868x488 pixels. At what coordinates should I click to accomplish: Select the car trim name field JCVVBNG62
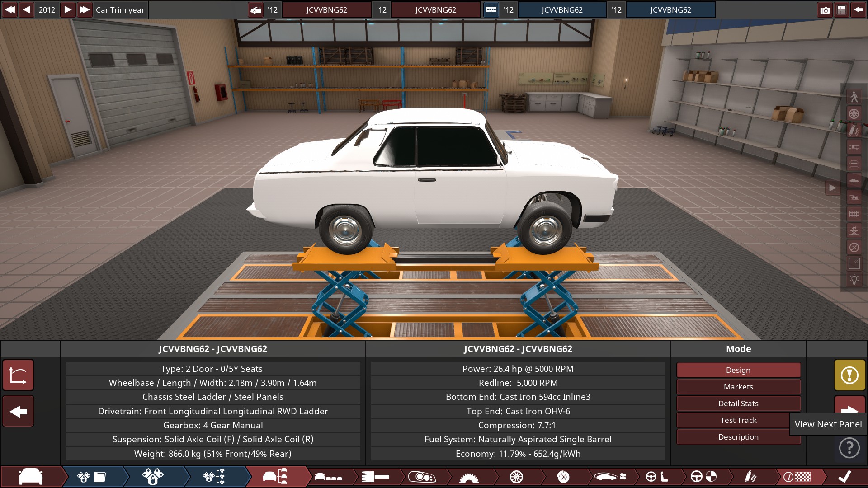pos(435,10)
